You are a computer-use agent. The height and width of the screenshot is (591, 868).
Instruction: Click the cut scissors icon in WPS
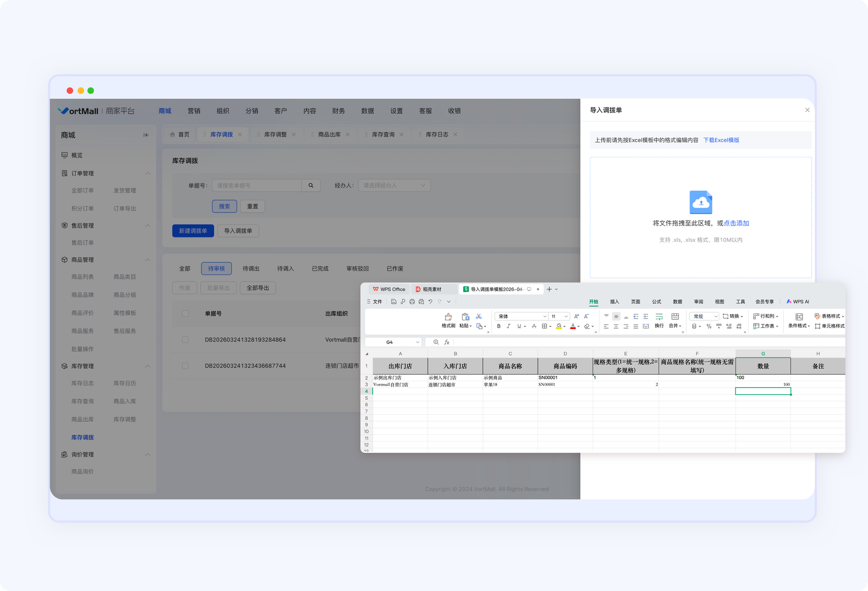tap(478, 317)
